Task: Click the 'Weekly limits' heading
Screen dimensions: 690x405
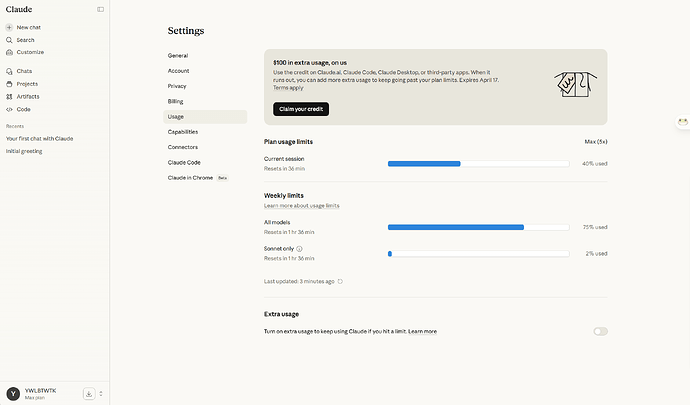Action: click(x=284, y=195)
